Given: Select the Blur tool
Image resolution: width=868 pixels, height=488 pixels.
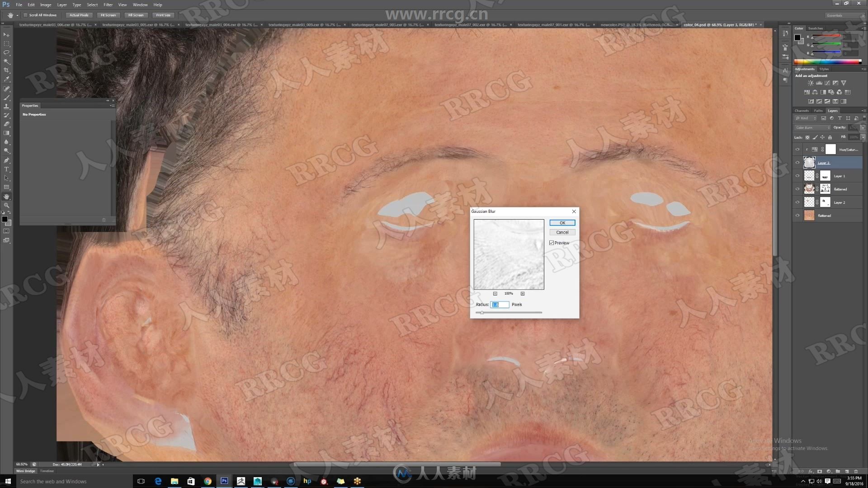Looking at the screenshot, I should (6, 142).
